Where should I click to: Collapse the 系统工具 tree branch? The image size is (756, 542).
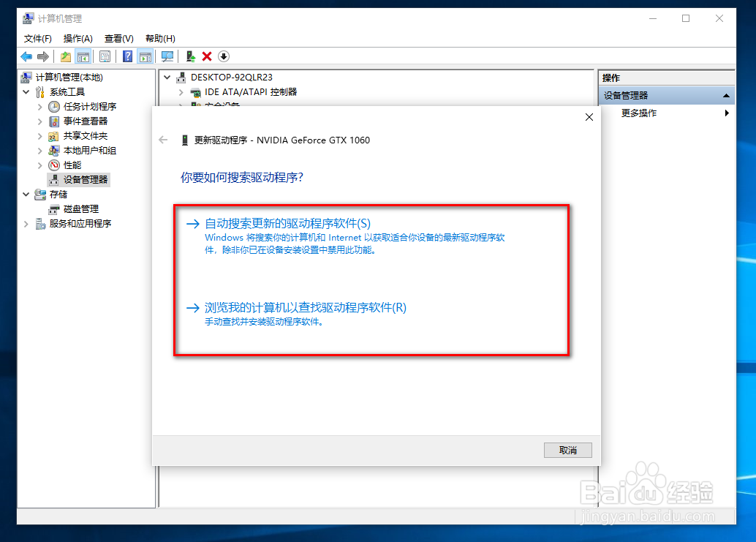[26, 91]
